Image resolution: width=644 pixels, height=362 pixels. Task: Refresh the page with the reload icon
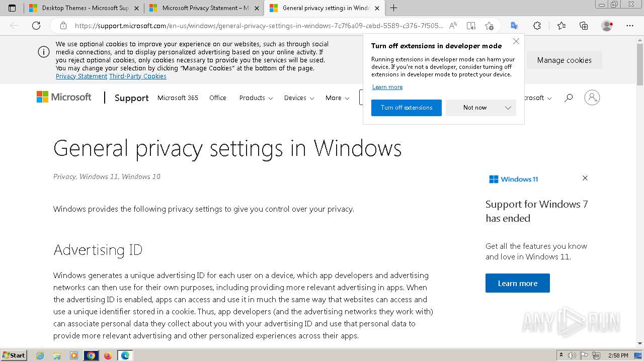pyautogui.click(x=36, y=26)
